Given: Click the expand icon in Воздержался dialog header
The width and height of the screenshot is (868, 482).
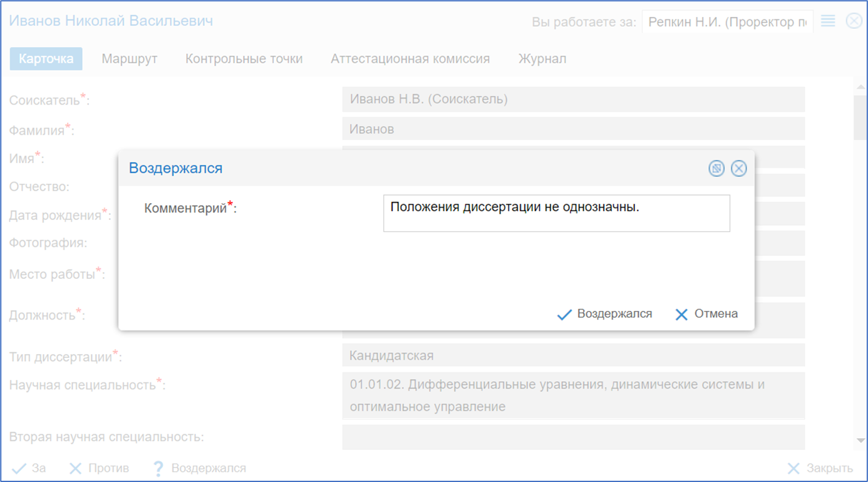Looking at the screenshot, I should click(716, 169).
